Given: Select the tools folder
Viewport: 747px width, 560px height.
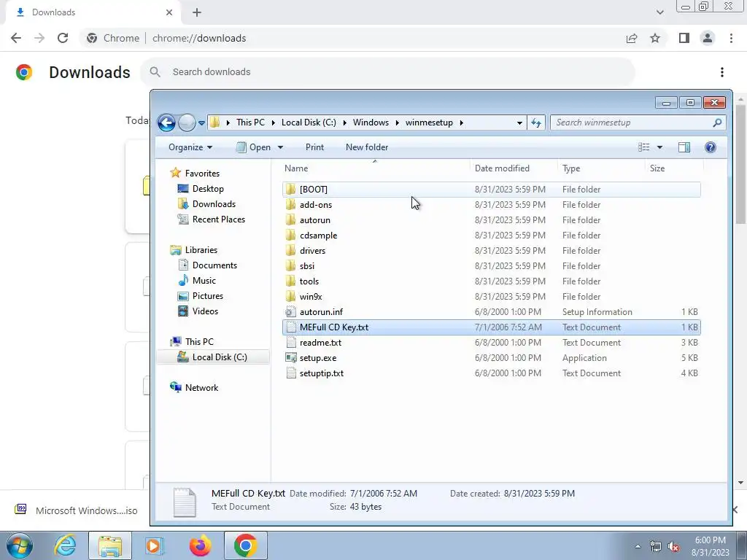Looking at the screenshot, I should 491,281.
